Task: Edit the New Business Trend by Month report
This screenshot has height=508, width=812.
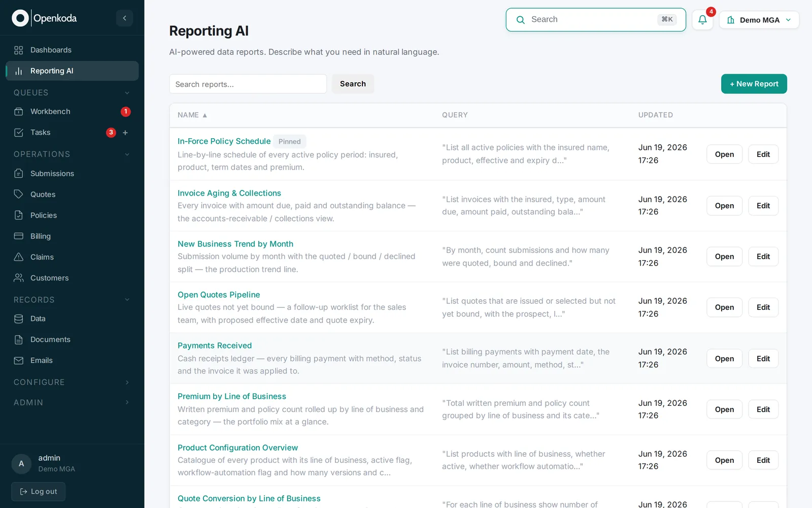Action: [763, 257]
